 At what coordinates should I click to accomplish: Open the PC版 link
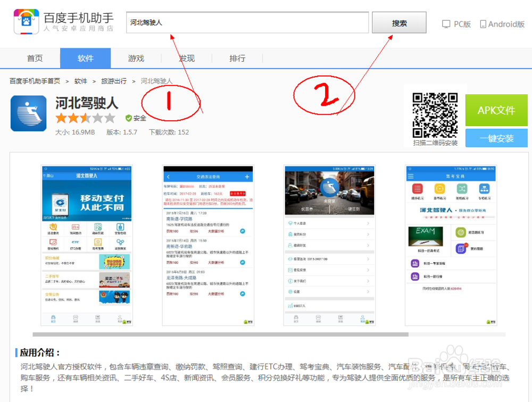click(x=462, y=24)
